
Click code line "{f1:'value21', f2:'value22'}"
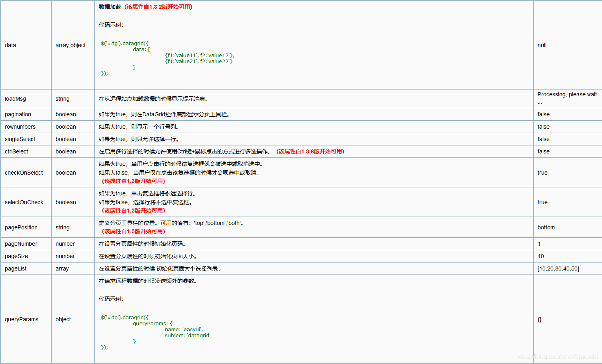click(x=198, y=61)
